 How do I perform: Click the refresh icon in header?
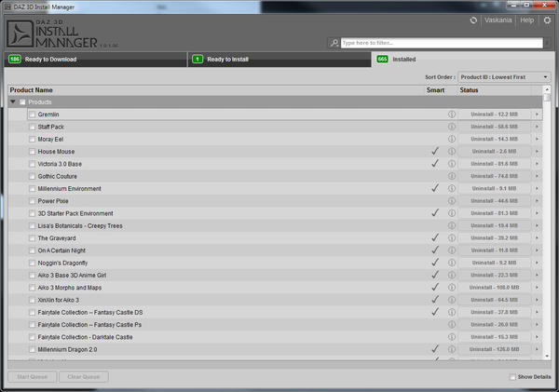pos(473,20)
